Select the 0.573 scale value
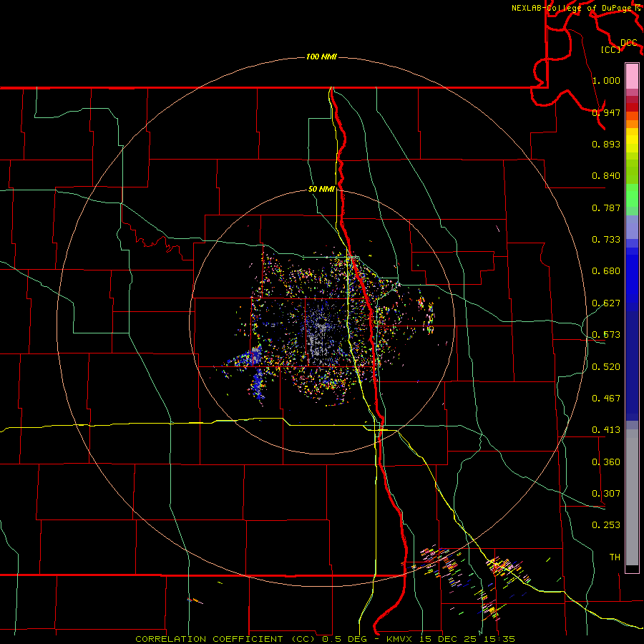Screen dimensions: 644x644 click(606, 335)
